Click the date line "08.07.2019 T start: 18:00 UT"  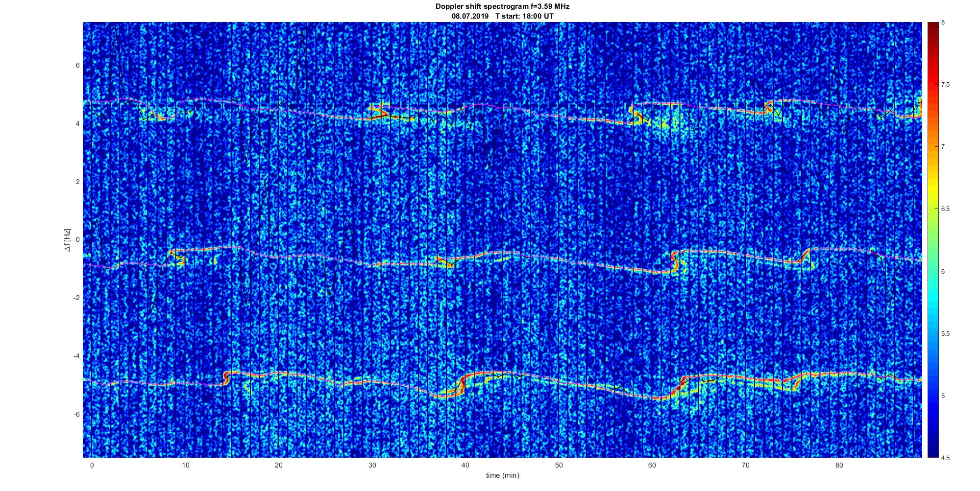[x=502, y=16]
